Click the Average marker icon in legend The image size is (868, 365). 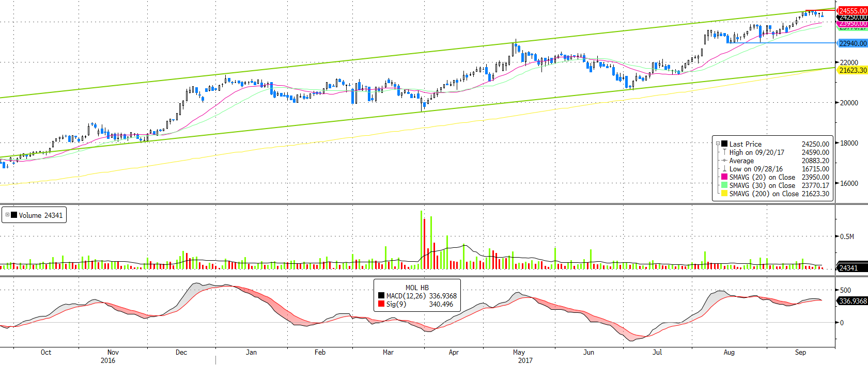click(x=724, y=161)
